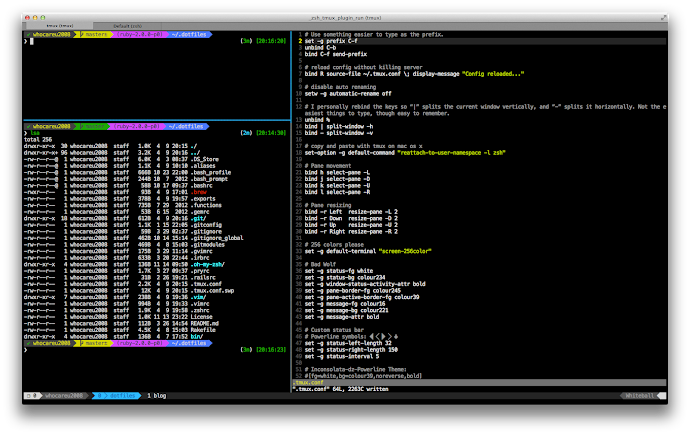The image size is (690, 435).
Task: Click the .git/ directory in the listing
Action: (198, 218)
